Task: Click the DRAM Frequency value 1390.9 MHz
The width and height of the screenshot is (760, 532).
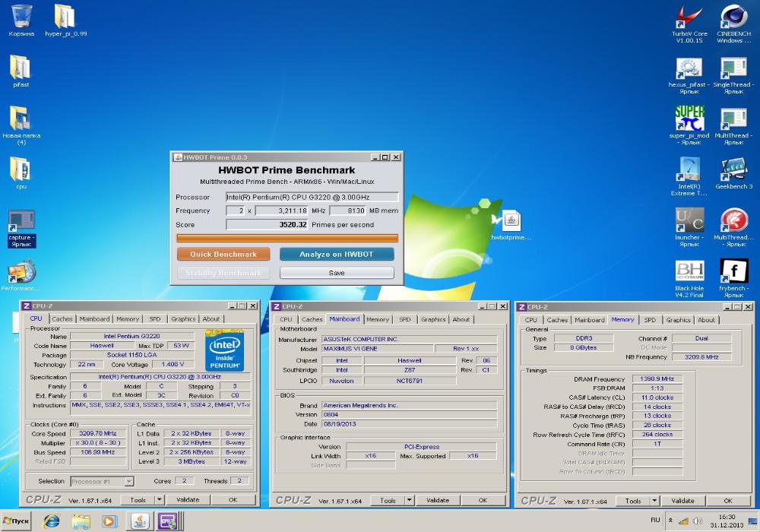Action: coord(657,379)
